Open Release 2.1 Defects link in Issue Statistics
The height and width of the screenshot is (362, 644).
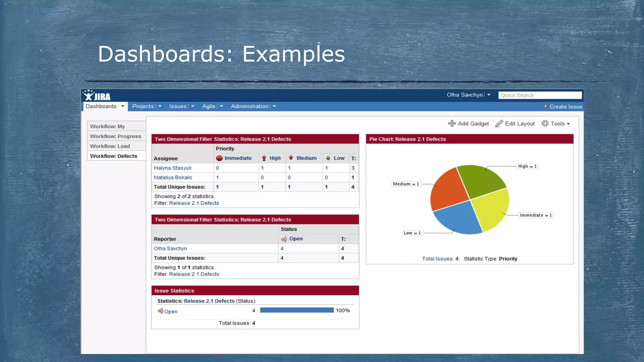(209, 301)
